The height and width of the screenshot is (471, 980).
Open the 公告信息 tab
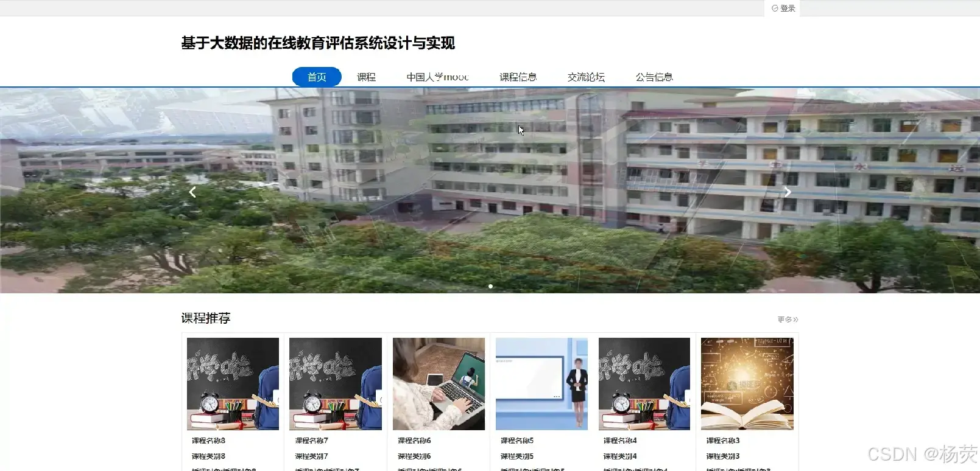pos(654,77)
